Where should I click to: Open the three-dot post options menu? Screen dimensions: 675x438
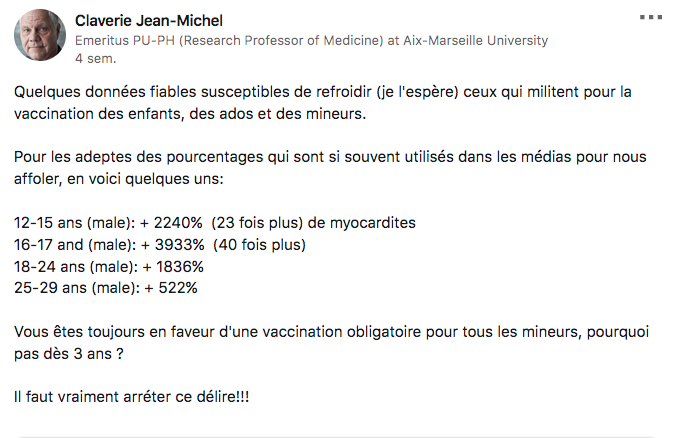[x=650, y=17]
